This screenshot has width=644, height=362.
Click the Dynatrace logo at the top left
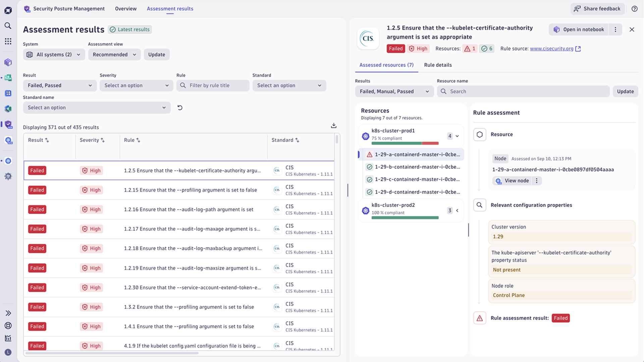(8, 10)
